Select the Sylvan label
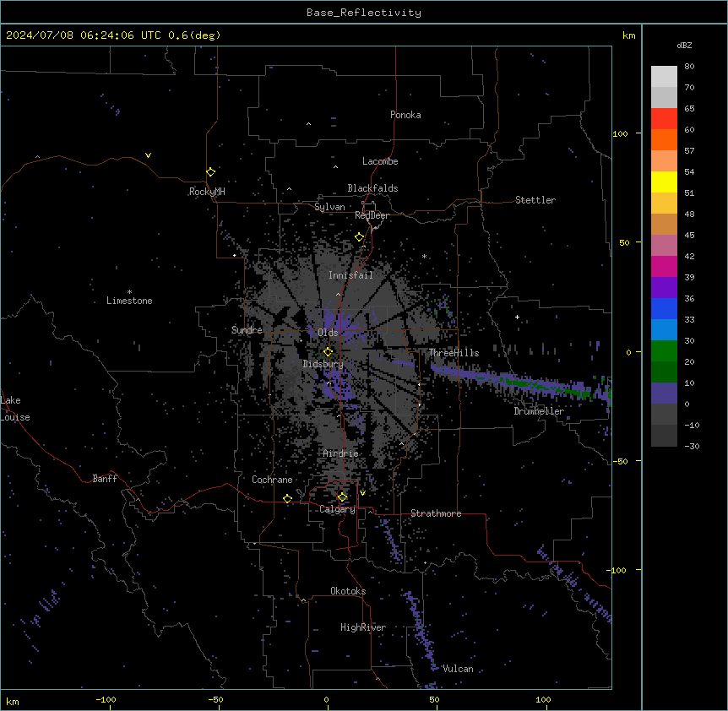 (329, 207)
